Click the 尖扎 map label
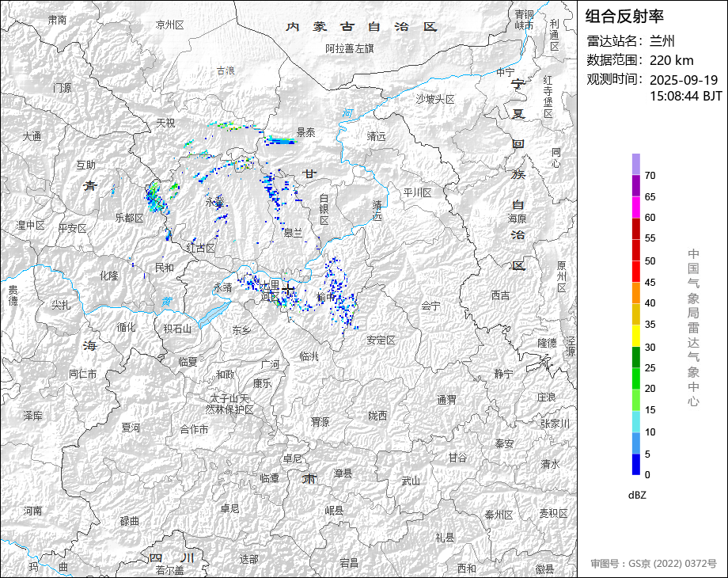Image resolution: width=728 pixels, height=578 pixels. pyautogui.click(x=61, y=305)
